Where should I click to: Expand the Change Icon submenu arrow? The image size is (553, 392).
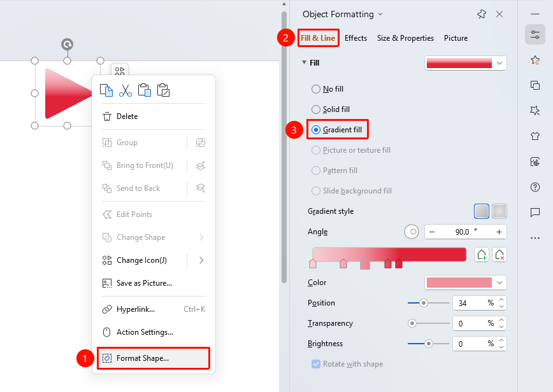(x=201, y=260)
